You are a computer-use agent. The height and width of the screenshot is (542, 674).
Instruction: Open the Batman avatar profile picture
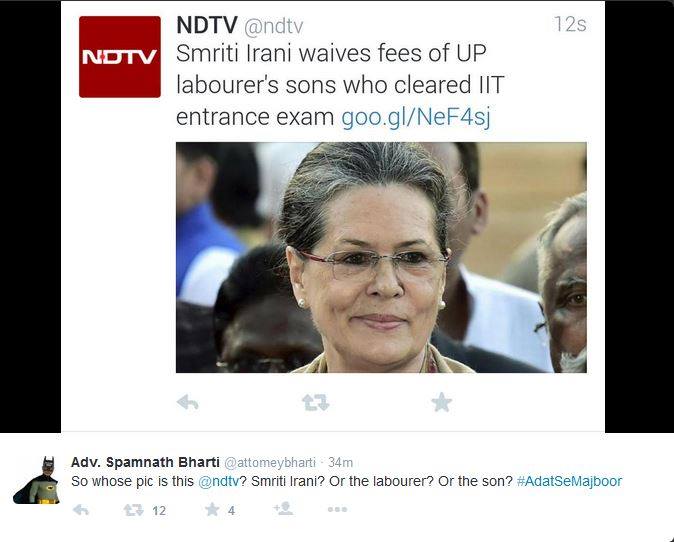[37, 480]
